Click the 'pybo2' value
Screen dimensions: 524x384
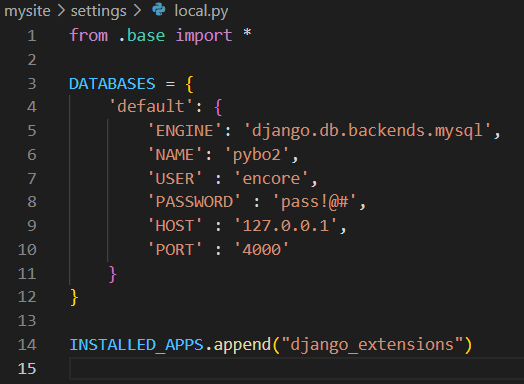(257, 155)
